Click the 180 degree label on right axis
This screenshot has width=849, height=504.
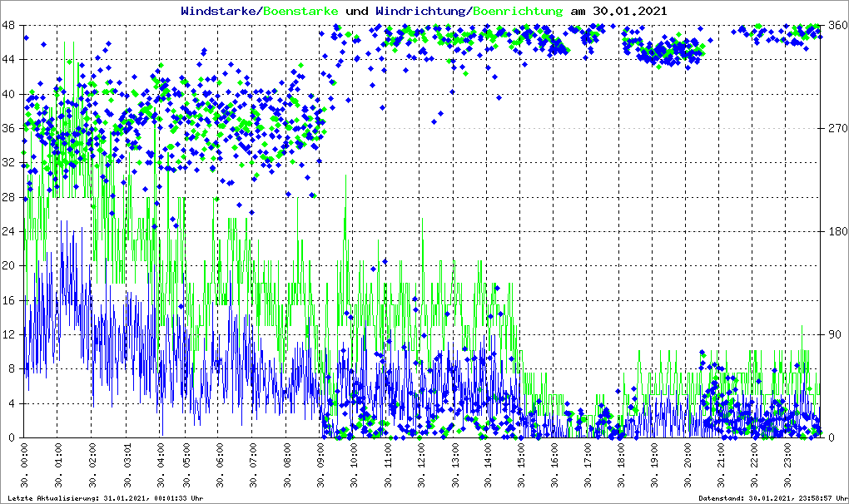click(x=836, y=231)
